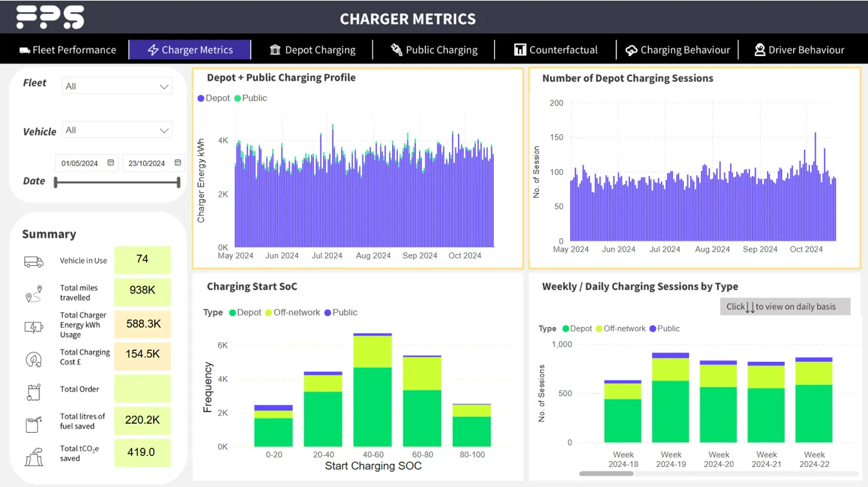Viewport: 868px width, 487px height.
Task: Click the cloud icon next to Charging Behaviour
Action: (631, 49)
